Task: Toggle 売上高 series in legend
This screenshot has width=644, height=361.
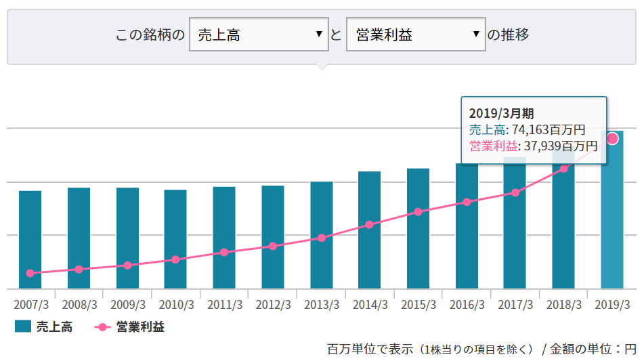Action: [54, 327]
